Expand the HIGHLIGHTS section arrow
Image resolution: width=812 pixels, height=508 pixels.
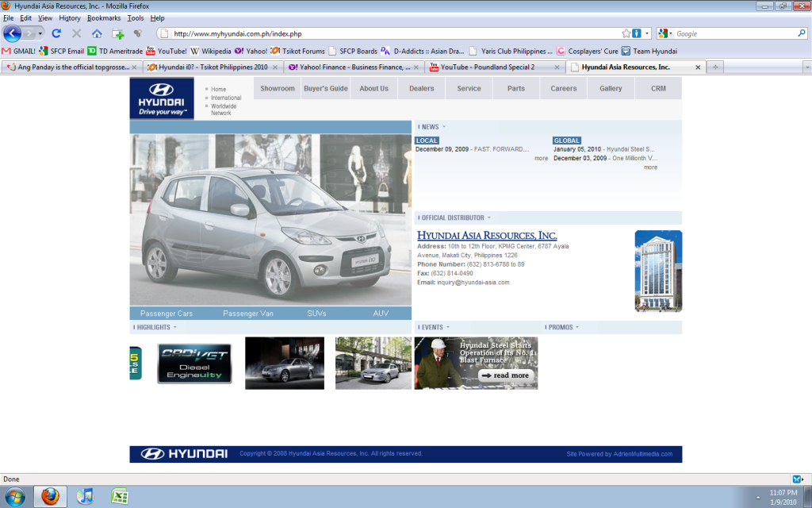pos(175,328)
